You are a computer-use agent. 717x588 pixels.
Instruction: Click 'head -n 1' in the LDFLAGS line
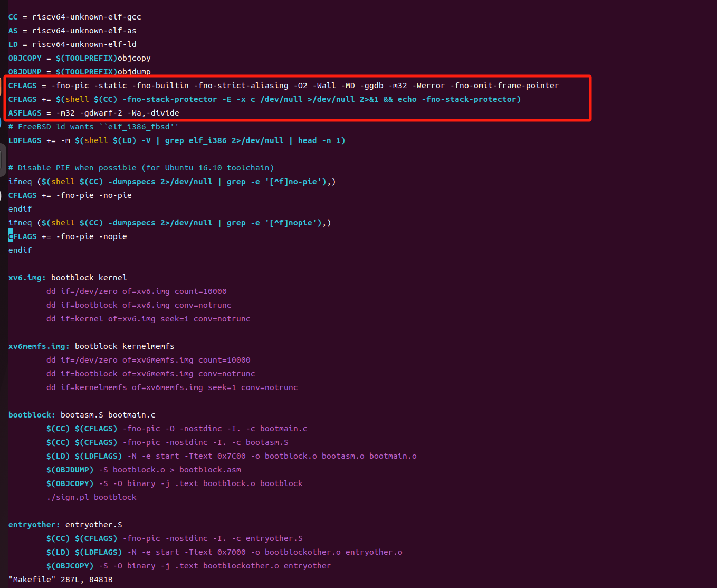(x=319, y=140)
